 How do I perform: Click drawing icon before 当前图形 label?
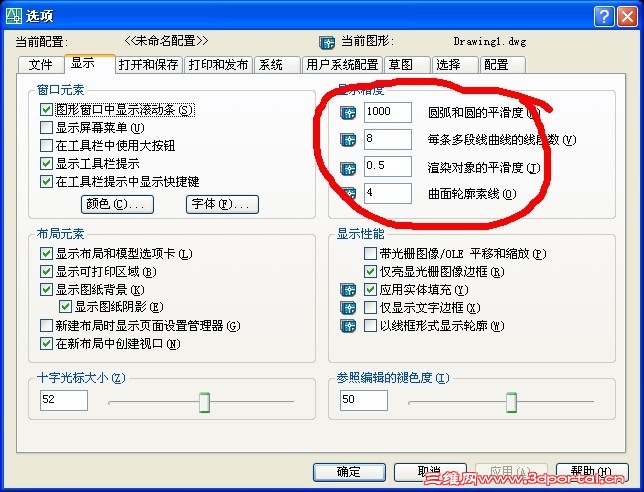coord(327,42)
